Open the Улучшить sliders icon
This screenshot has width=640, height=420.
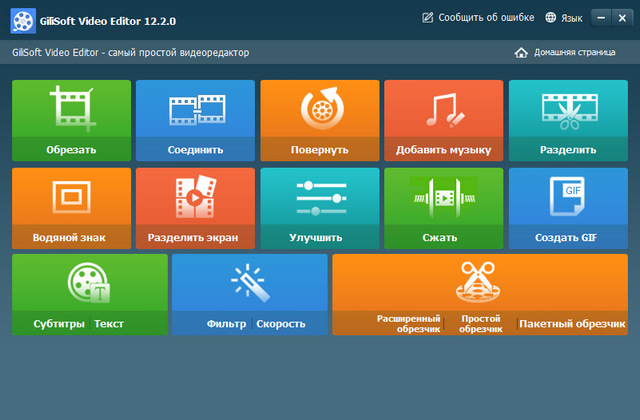[x=319, y=196]
